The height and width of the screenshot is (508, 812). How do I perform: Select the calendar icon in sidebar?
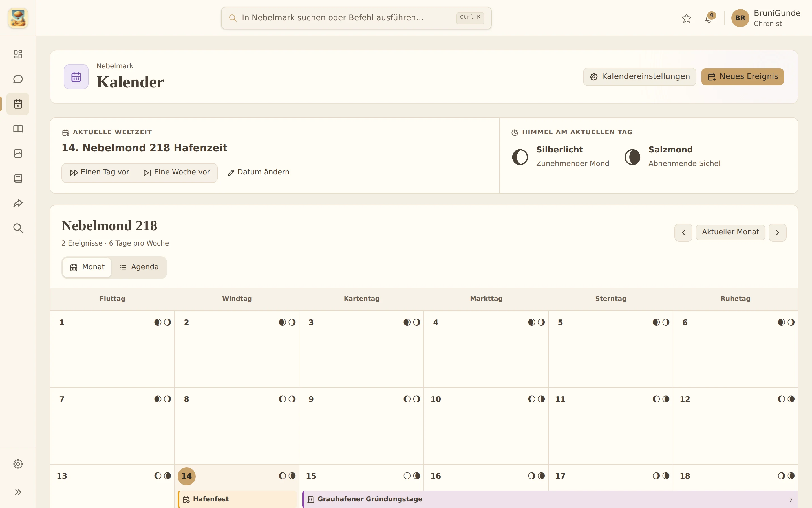pyautogui.click(x=18, y=104)
